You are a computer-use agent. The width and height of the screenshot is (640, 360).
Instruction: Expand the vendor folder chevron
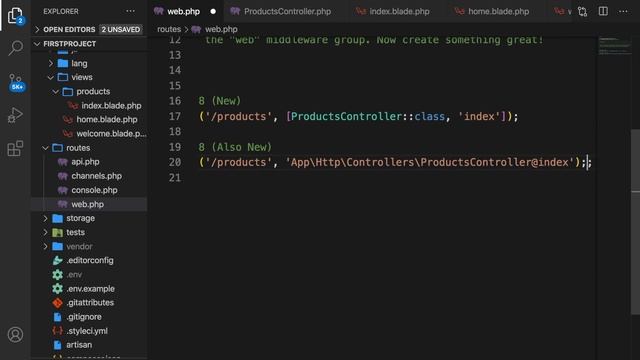coord(45,247)
